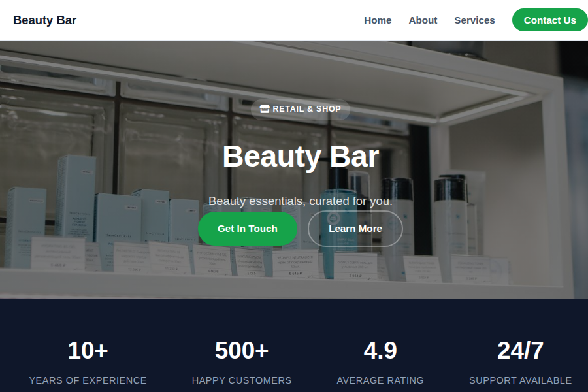Click YEARS OF EXPERIENCE label
Image resolution: width=588 pixels, height=392 pixels.
coord(88,380)
